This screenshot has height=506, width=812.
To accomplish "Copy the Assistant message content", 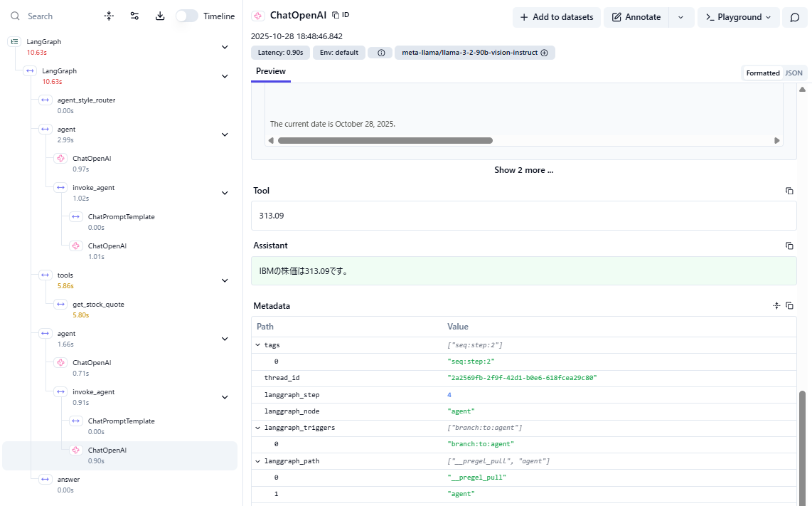I will (789, 246).
